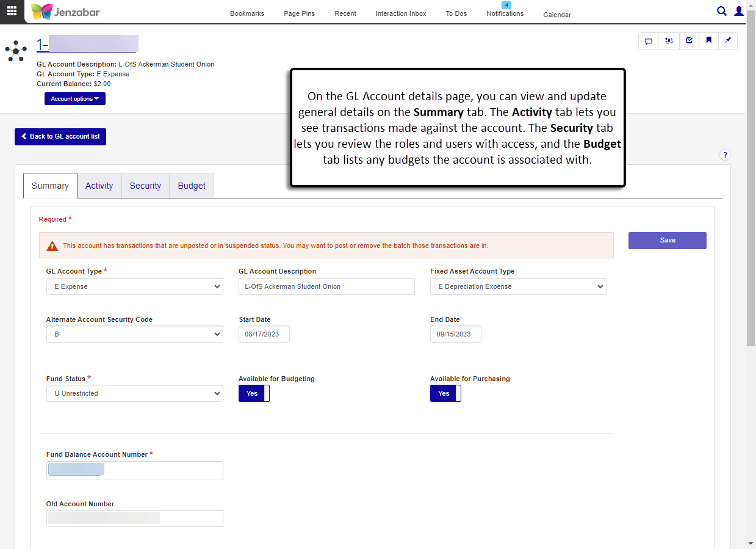756x549 pixels.
Task: Click the Save button
Action: (x=667, y=241)
